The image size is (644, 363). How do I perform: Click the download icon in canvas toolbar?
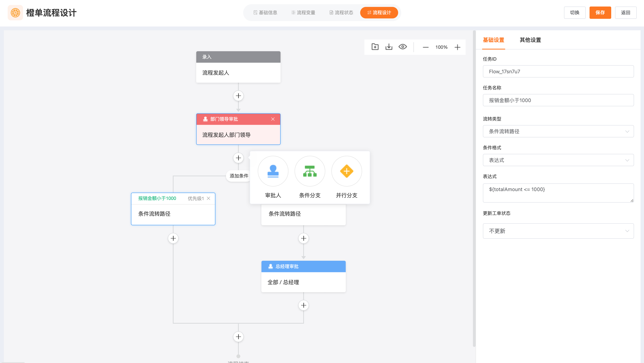389,47
